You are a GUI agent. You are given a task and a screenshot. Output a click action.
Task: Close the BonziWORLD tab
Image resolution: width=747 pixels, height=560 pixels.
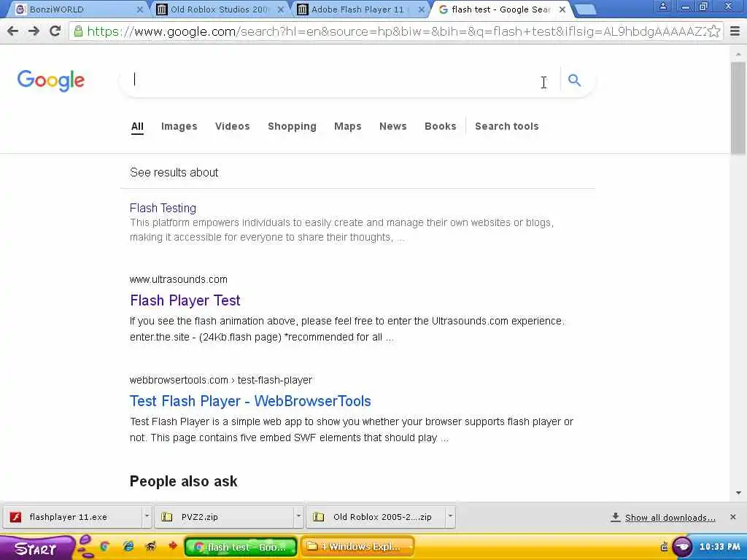[x=139, y=9]
